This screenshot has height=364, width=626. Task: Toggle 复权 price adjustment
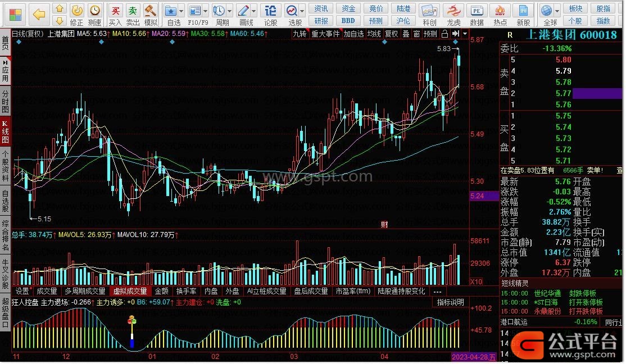click(x=391, y=34)
